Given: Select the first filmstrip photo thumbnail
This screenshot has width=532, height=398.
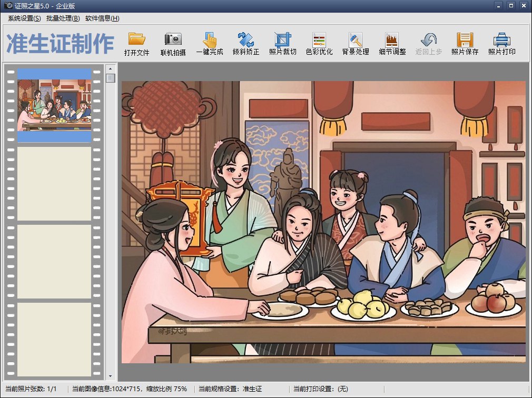Looking at the screenshot, I should pyautogui.click(x=54, y=105).
